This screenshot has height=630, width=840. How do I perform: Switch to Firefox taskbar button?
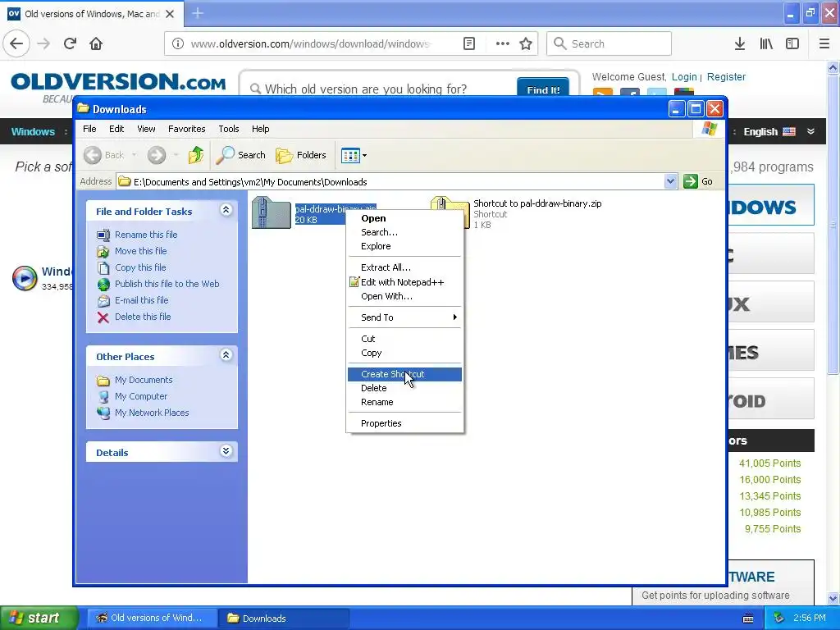pos(151,618)
